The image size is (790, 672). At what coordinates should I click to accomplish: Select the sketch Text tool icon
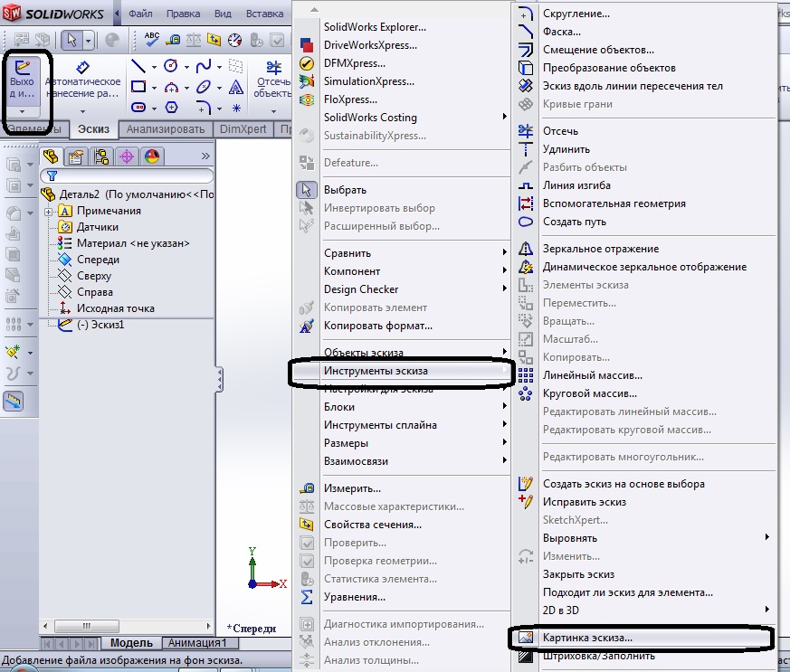click(x=236, y=88)
